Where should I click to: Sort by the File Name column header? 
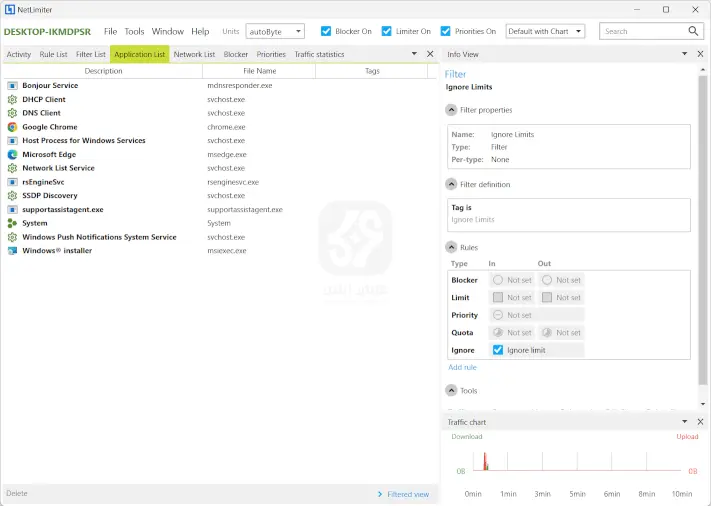pyautogui.click(x=259, y=71)
